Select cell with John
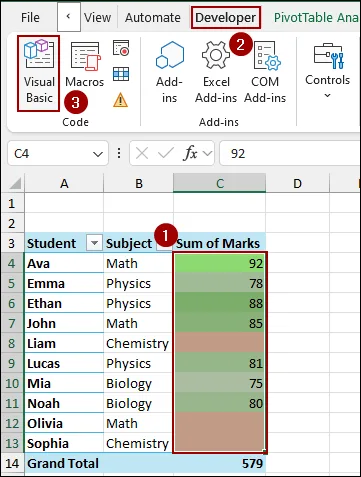Screen dimensions: 361x477 (64, 323)
